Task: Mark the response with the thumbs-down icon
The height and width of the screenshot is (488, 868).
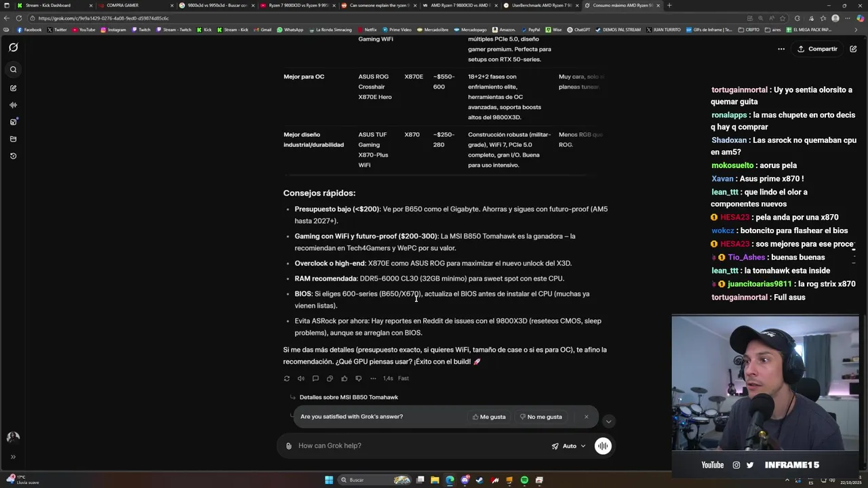Action: coord(358,378)
